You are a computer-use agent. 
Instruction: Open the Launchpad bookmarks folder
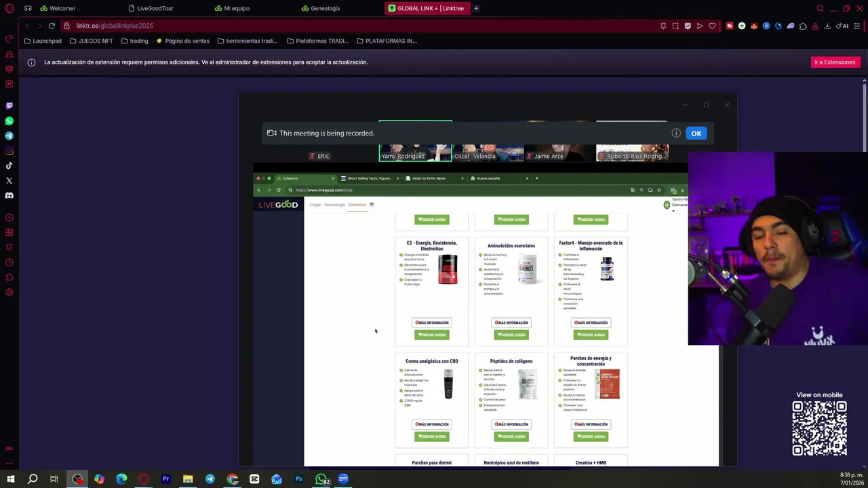pos(43,41)
